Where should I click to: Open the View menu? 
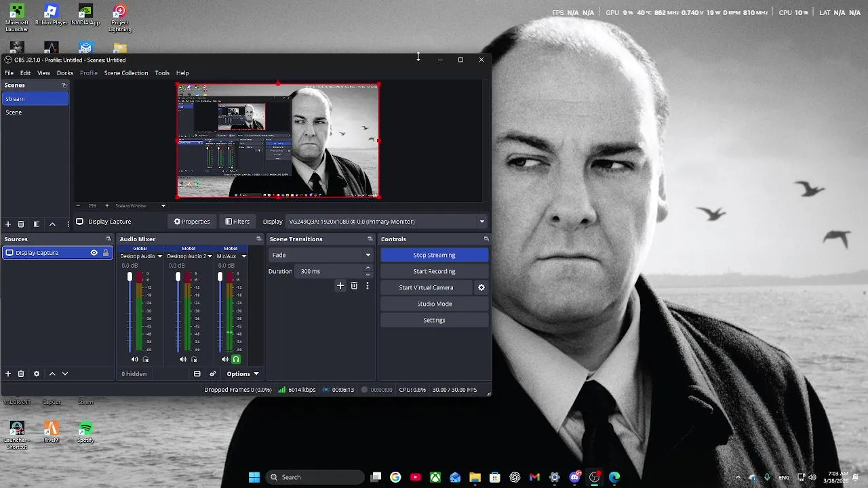click(x=43, y=73)
